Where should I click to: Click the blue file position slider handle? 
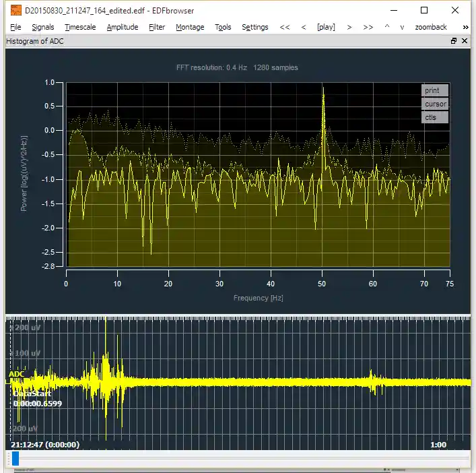(x=15, y=458)
